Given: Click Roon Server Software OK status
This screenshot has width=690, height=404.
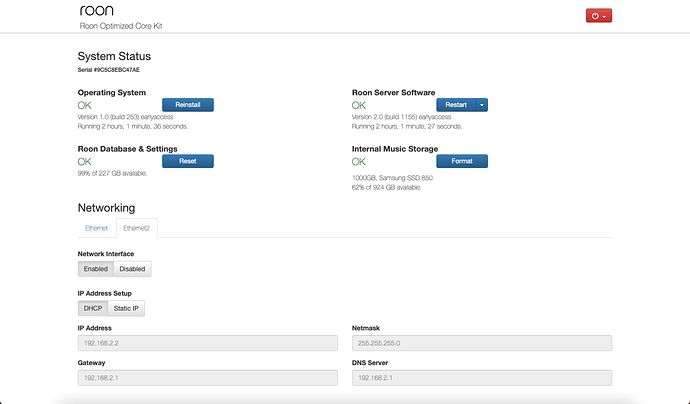Looking at the screenshot, I should (x=359, y=105).
